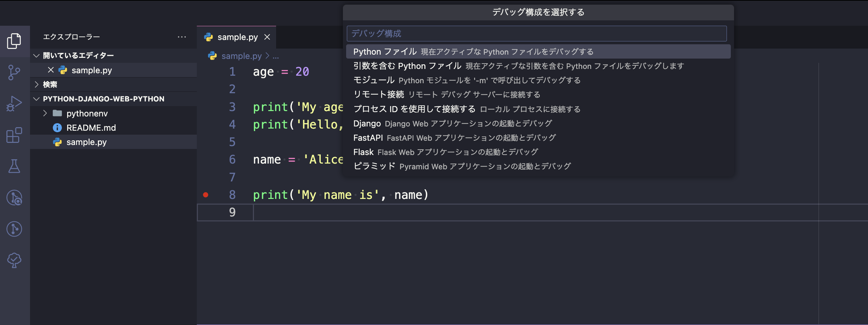
Task: Click the Python icon on the sample.py tab
Action: coord(209,37)
